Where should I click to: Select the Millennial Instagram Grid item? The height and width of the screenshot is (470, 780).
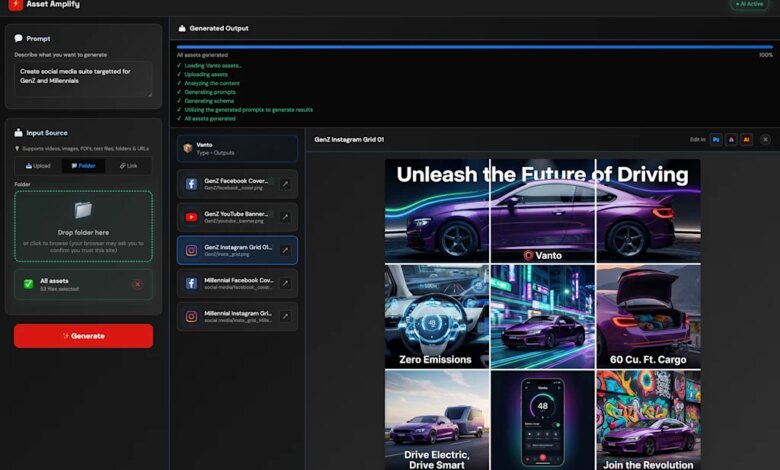coord(237,316)
